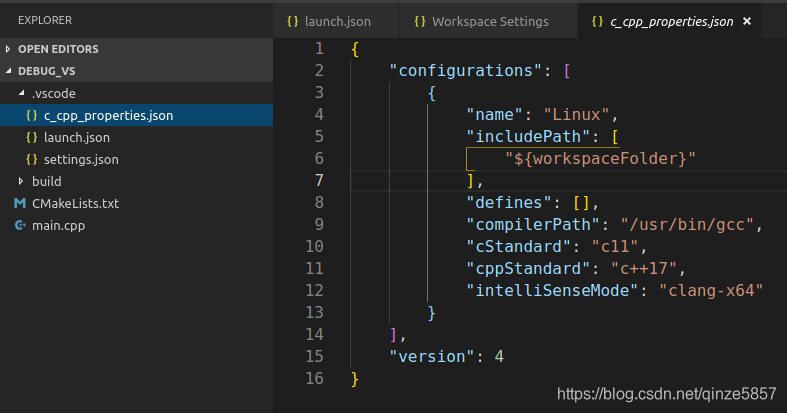
Task: Open launch.json from the explorer tree
Action: [137, 137]
